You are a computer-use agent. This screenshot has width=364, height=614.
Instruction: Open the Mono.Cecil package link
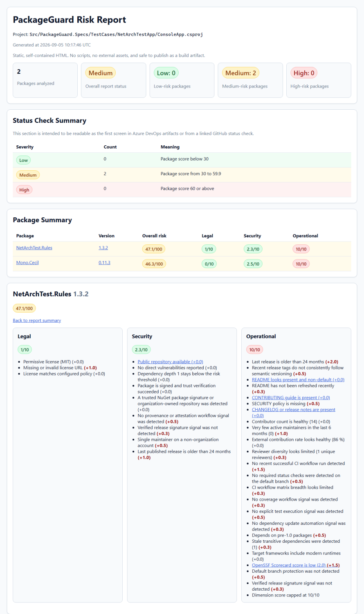(x=27, y=262)
